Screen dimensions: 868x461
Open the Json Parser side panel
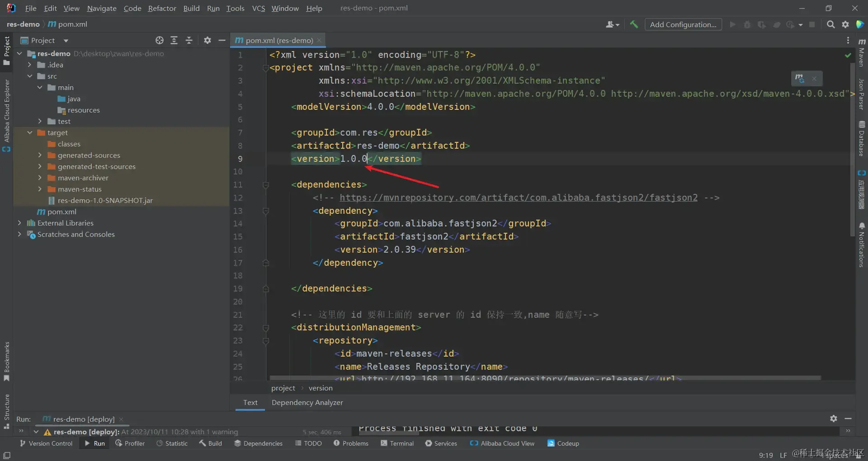[862, 94]
